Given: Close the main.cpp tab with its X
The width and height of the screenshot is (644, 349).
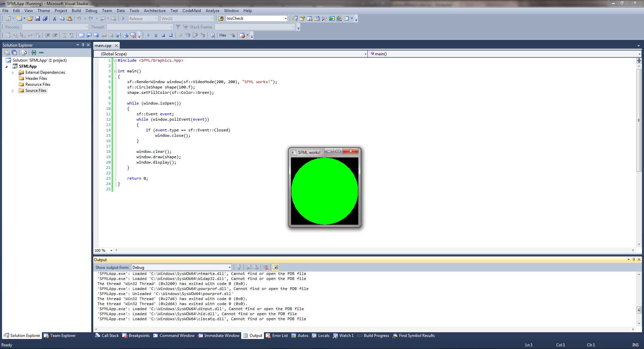Looking at the screenshot, I should 116,46.
